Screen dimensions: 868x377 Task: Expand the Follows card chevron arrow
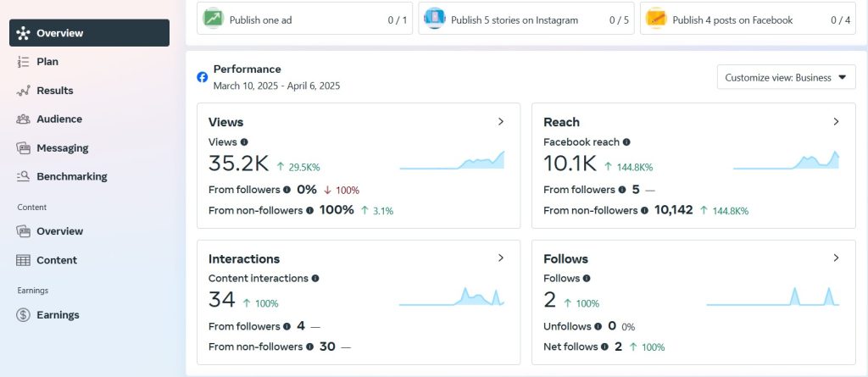point(836,258)
